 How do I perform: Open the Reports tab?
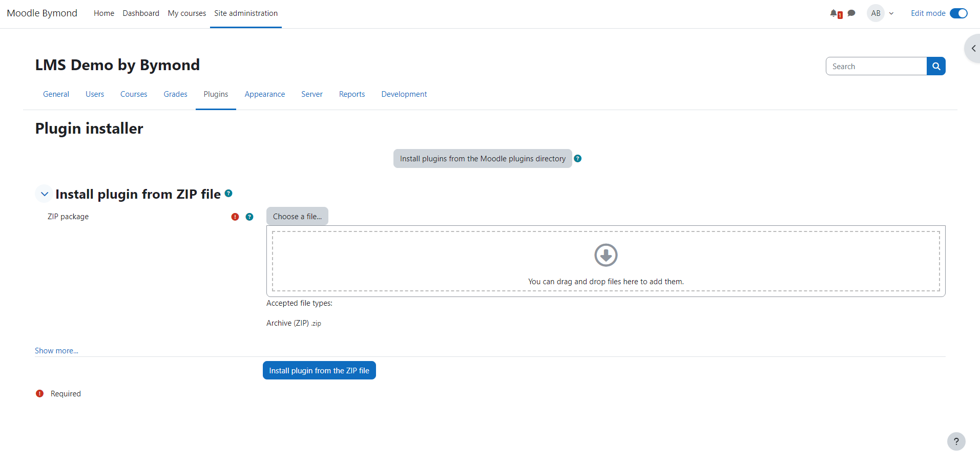click(352, 94)
